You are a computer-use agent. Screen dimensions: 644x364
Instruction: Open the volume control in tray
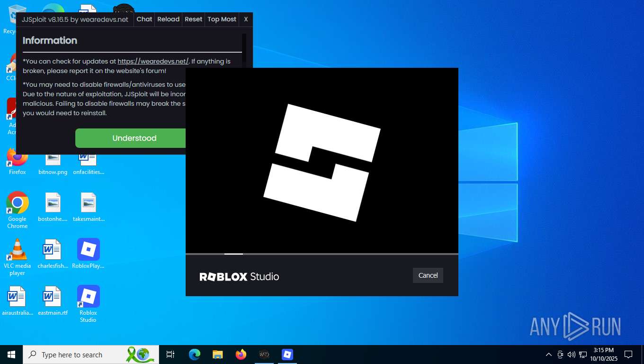click(x=572, y=355)
